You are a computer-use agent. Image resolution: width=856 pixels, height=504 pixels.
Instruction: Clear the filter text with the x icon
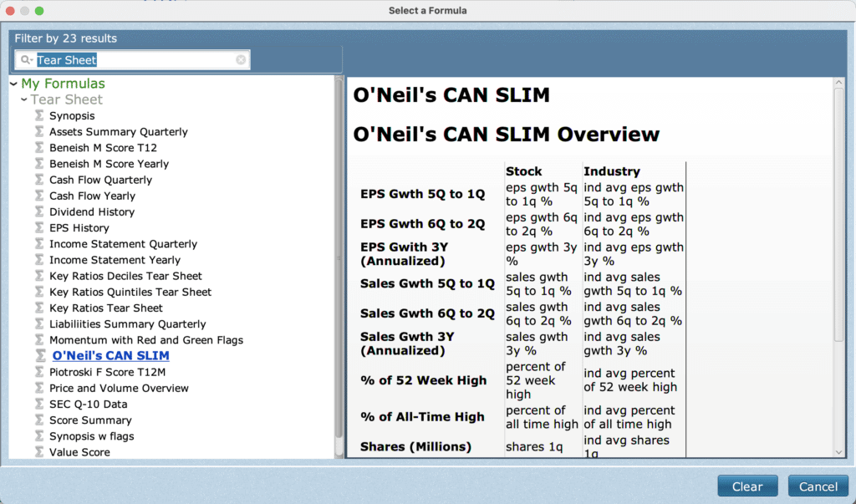(x=241, y=59)
